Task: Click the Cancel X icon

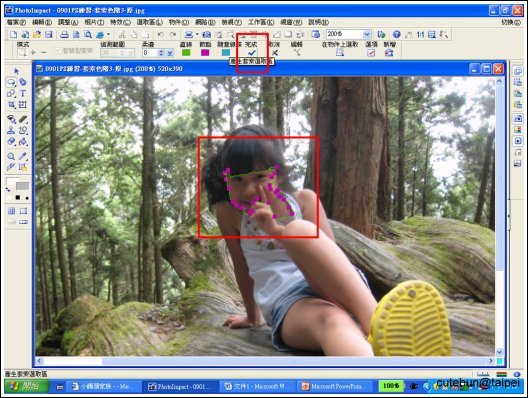Action: click(275, 53)
